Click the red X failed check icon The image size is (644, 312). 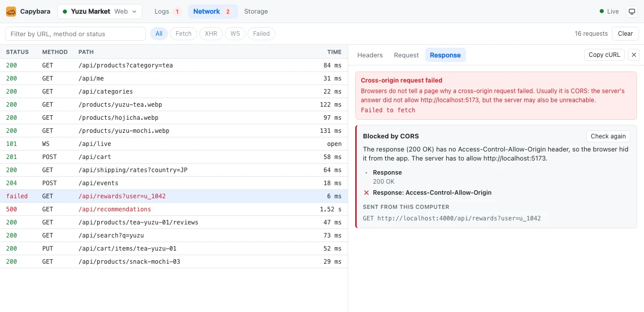coord(366,193)
